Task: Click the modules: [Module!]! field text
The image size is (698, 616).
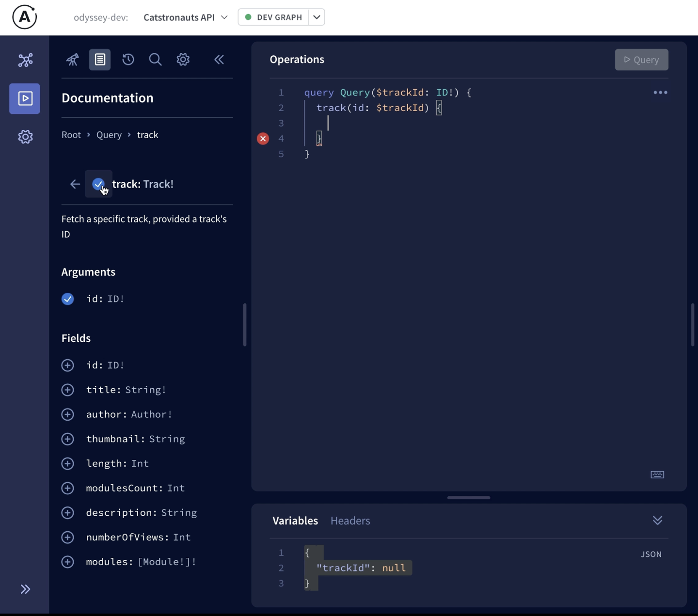Action: (141, 562)
